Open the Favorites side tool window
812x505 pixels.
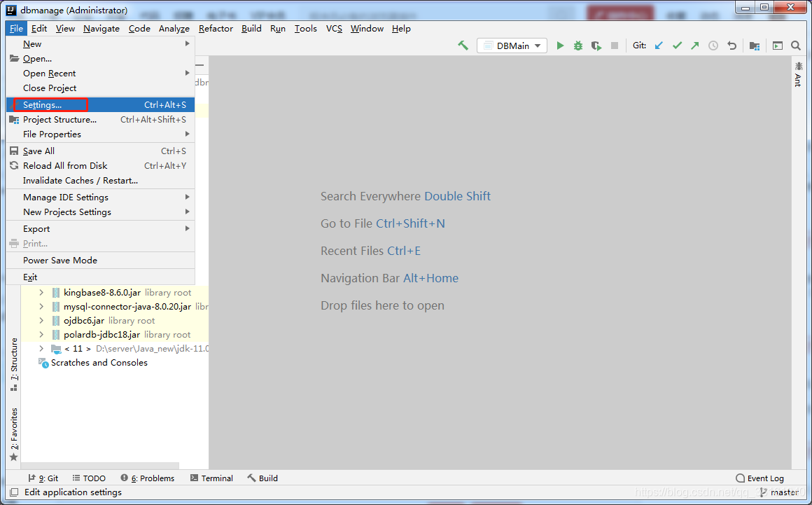(x=14, y=434)
